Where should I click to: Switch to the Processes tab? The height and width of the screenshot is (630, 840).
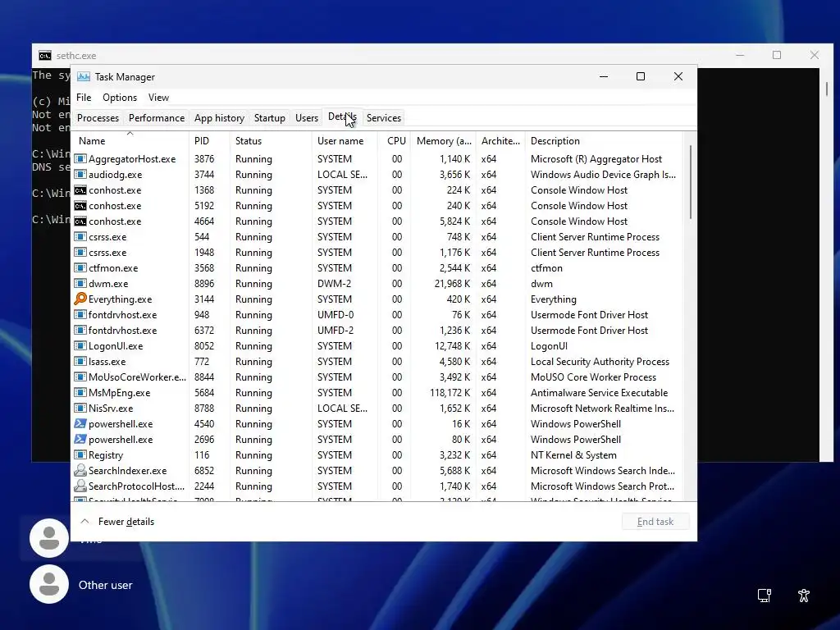click(x=98, y=118)
